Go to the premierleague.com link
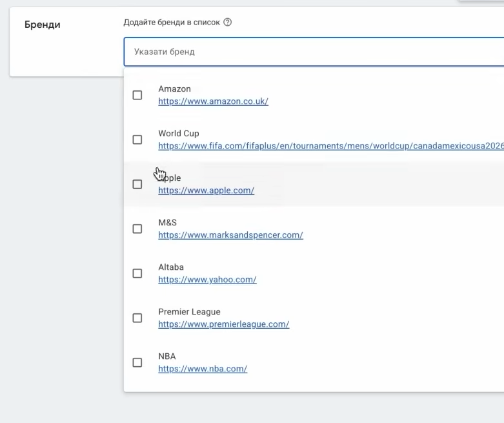Viewport: 504px width, 423px height. (x=224, y=324)
